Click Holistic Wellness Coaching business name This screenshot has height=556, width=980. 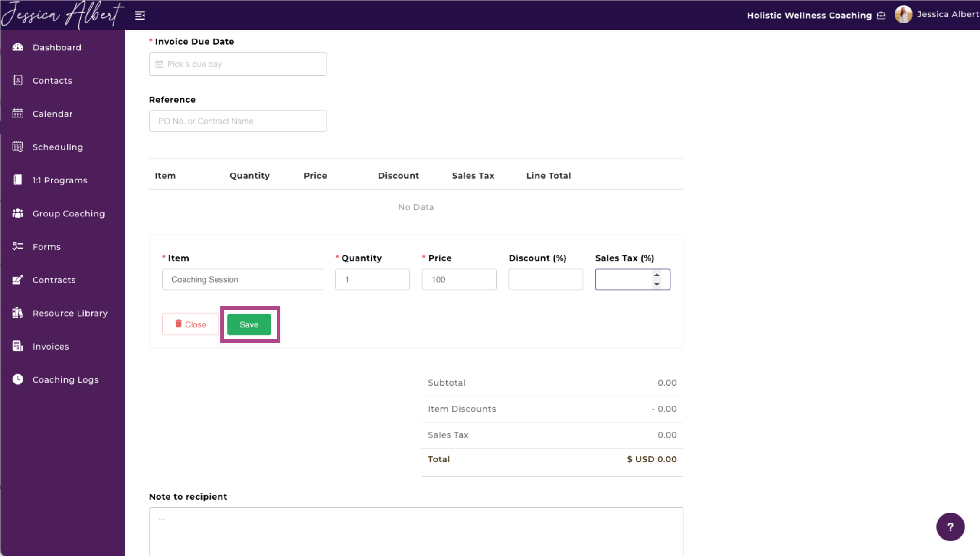(809, 16)
